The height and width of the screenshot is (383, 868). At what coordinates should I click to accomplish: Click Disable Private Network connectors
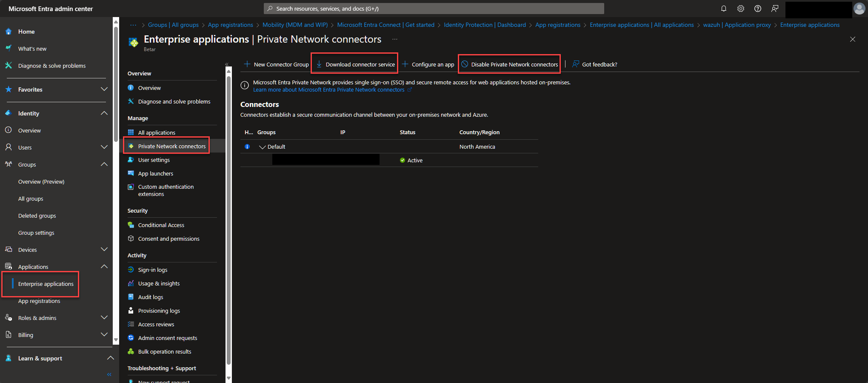coord(510,64)
